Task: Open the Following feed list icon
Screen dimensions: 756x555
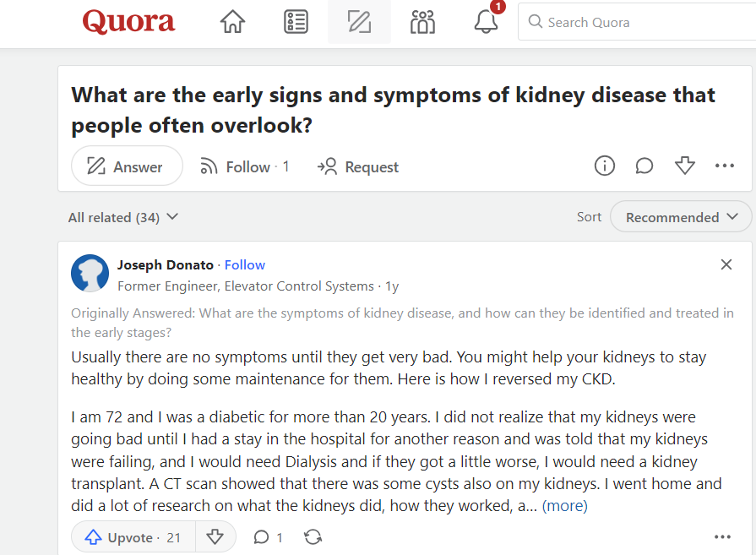Action: (296, 23)
